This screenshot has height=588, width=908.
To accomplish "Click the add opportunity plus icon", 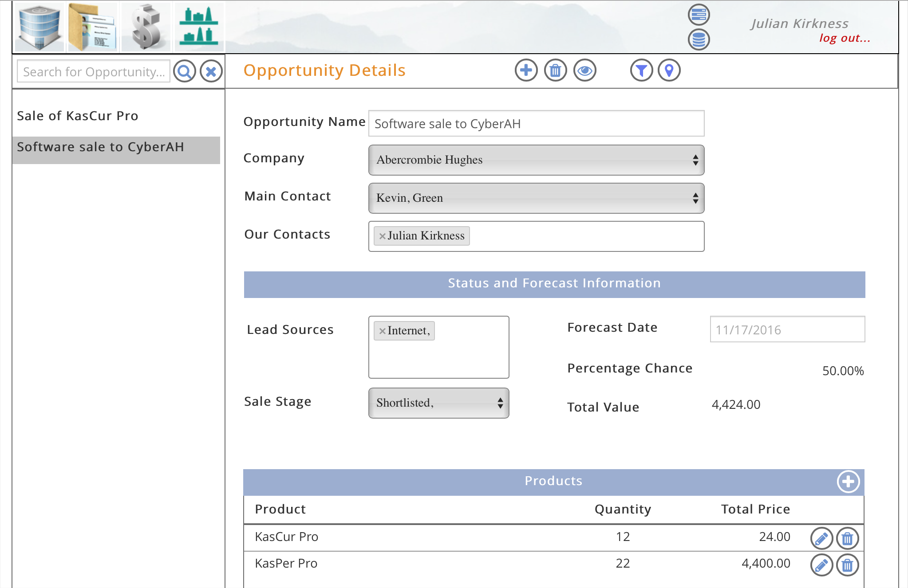I will (x=526, y=71).
